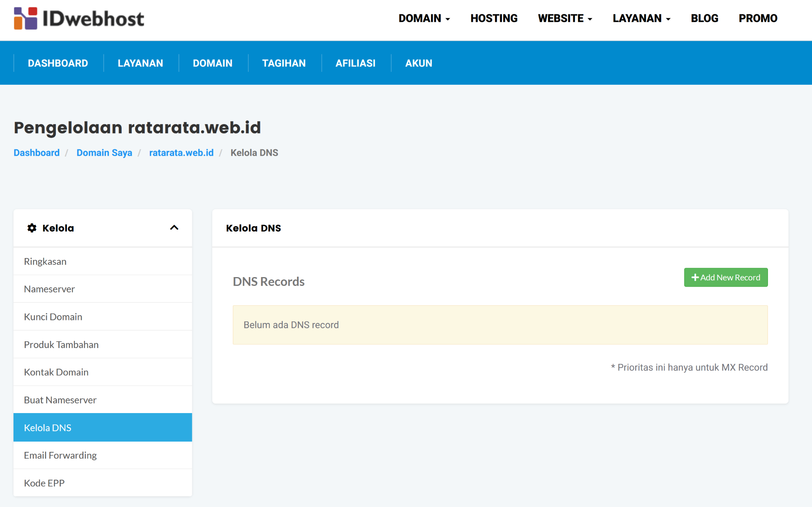This screenshot has height=507, width=812.
Task: Open Kunci Domain in the sidebar
Action: point(103,317)
